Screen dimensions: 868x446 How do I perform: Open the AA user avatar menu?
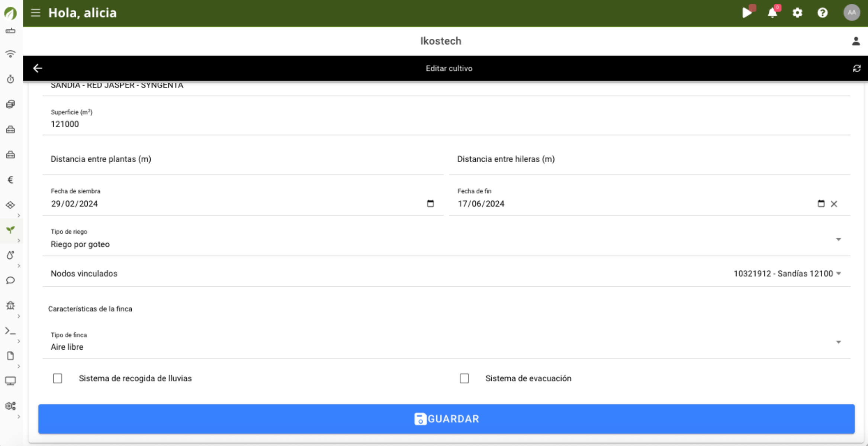point(852,13)
